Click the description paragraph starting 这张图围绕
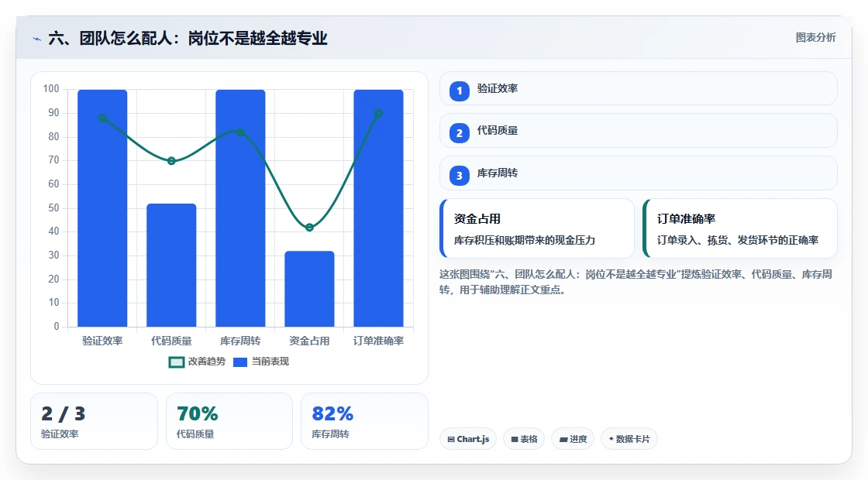The height and width of the screenshot is (480, 868). pos(635,282)
